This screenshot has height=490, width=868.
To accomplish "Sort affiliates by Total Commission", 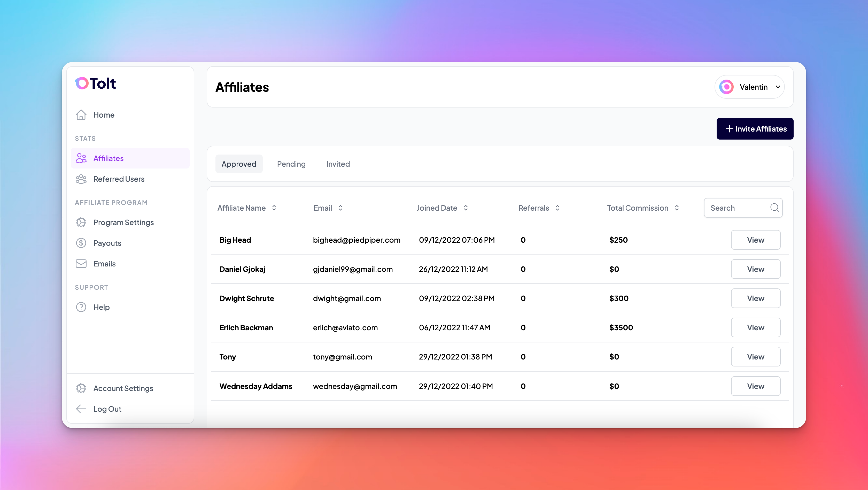I will point(677,208).
